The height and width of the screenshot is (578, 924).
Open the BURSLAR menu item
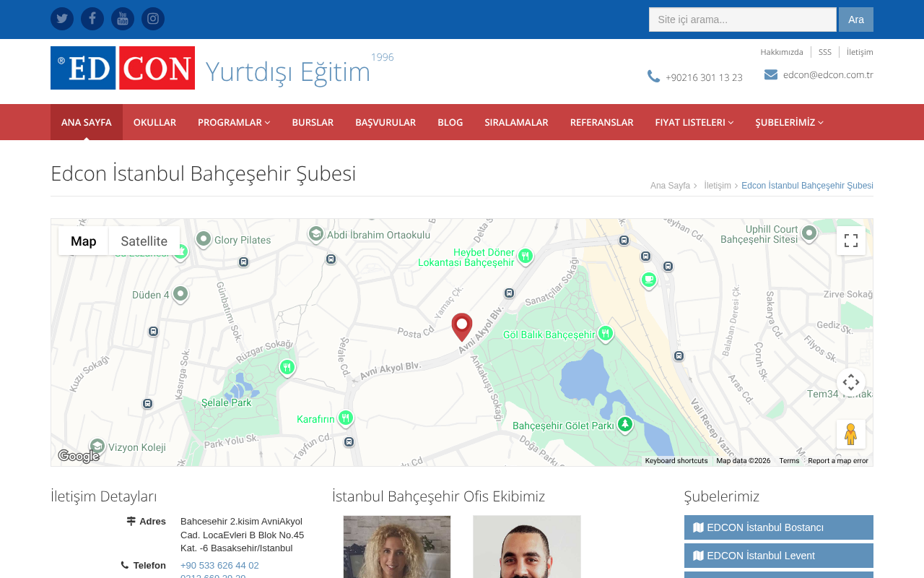[313, 122]
